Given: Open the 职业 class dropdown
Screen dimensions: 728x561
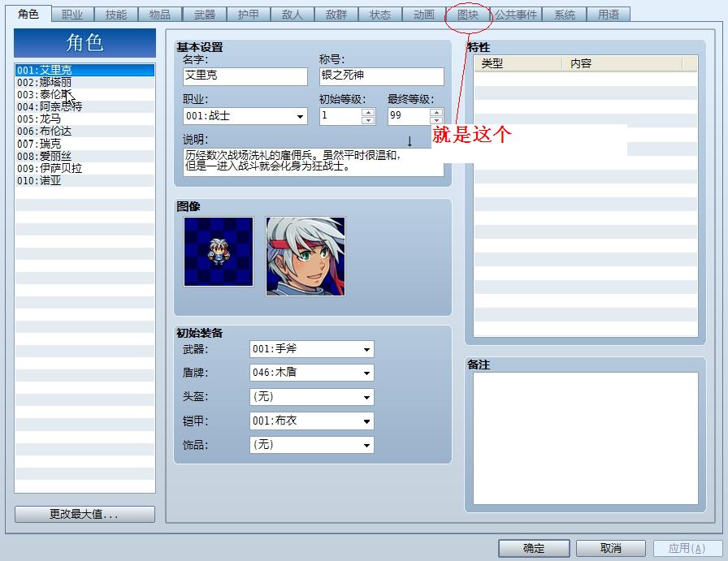Looking at the screenshot, I should tap(245, 116).
